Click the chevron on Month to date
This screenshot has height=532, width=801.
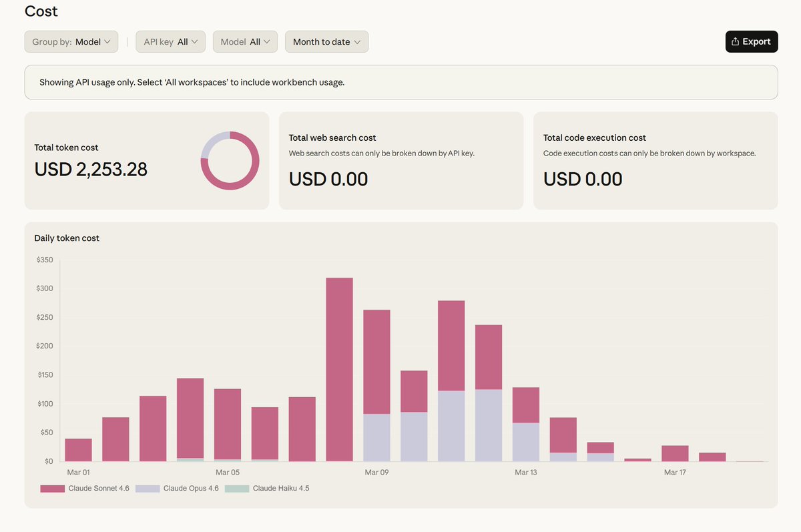[x=357, y=41]
